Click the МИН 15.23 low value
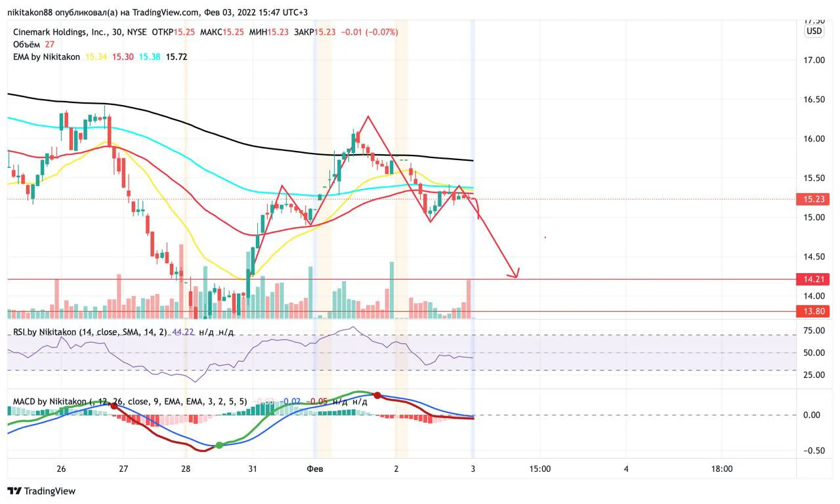This screenshot has height=504, width=840. click(269, 31)
